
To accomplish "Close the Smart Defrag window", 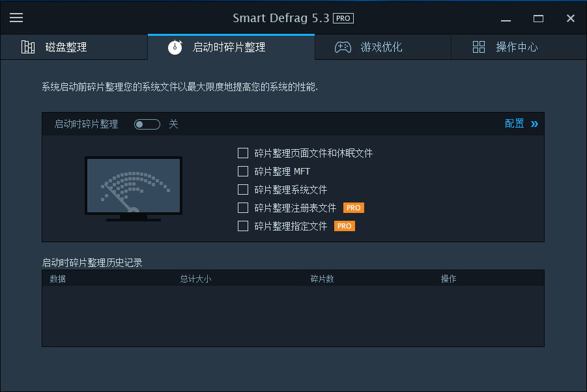I will point(571,18).
